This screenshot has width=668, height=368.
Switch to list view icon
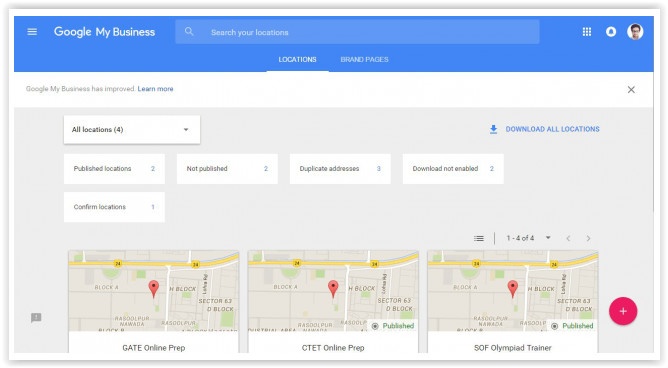(479, 238)
